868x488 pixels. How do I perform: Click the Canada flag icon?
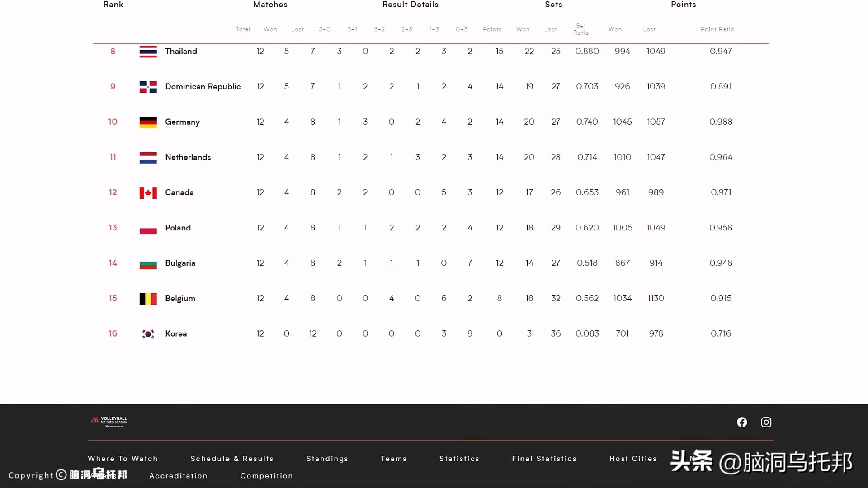(148, 193)
